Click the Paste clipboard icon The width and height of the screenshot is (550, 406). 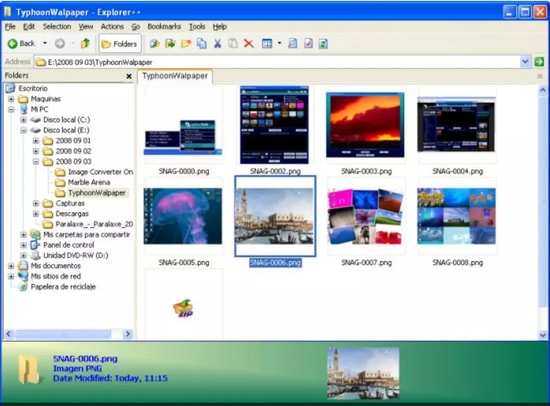(x=233, y=44)
